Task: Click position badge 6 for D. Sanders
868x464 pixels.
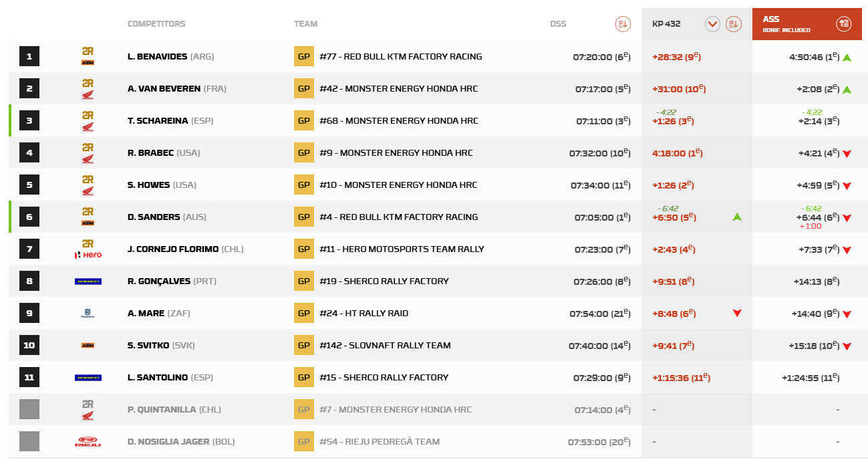Action: [29, 217]
